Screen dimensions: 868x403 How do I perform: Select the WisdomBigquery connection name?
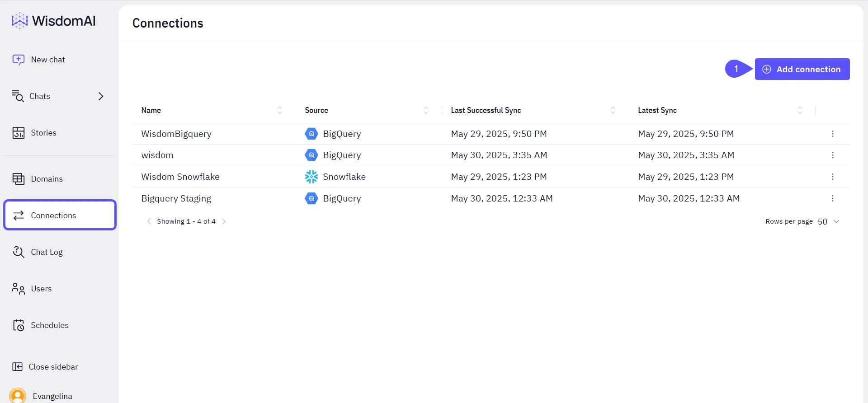click(176, 134)
